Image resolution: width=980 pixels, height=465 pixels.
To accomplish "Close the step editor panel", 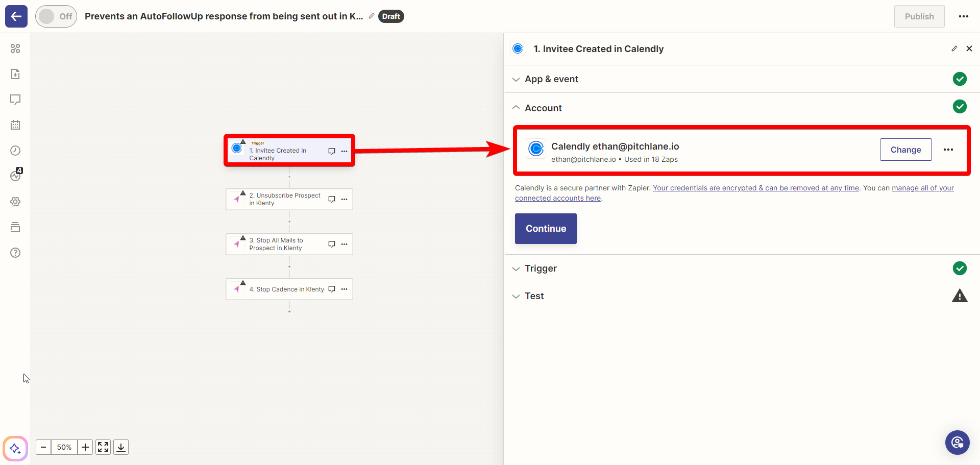I will coord(969,48).
